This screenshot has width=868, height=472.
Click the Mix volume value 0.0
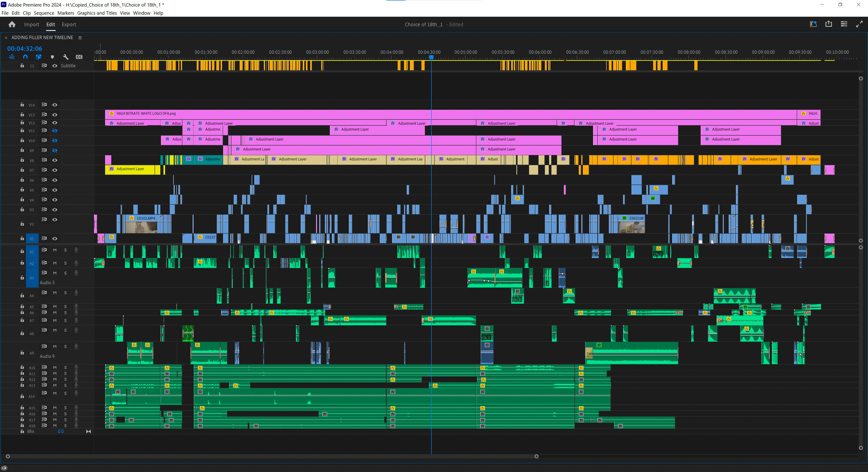pos(61,431)
